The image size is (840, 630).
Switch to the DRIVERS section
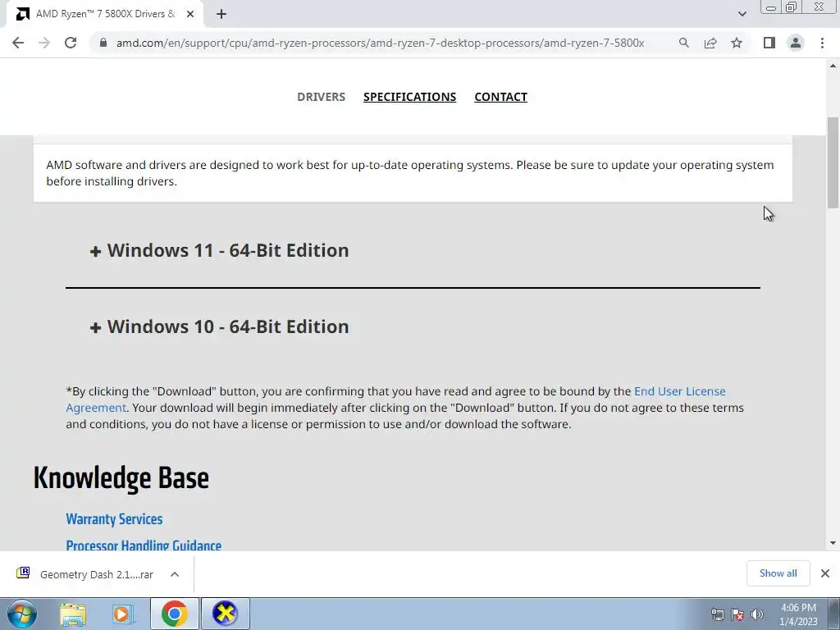321,97
